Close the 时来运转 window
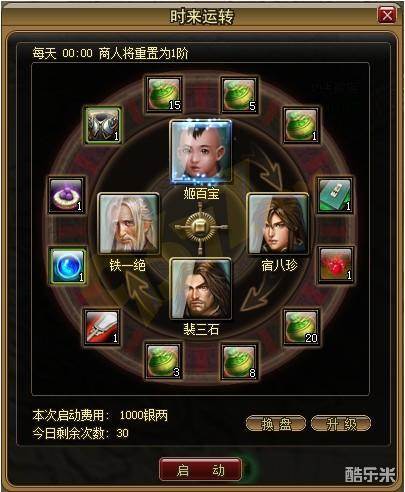The image size is (405, 492). [x=387, y=15]
